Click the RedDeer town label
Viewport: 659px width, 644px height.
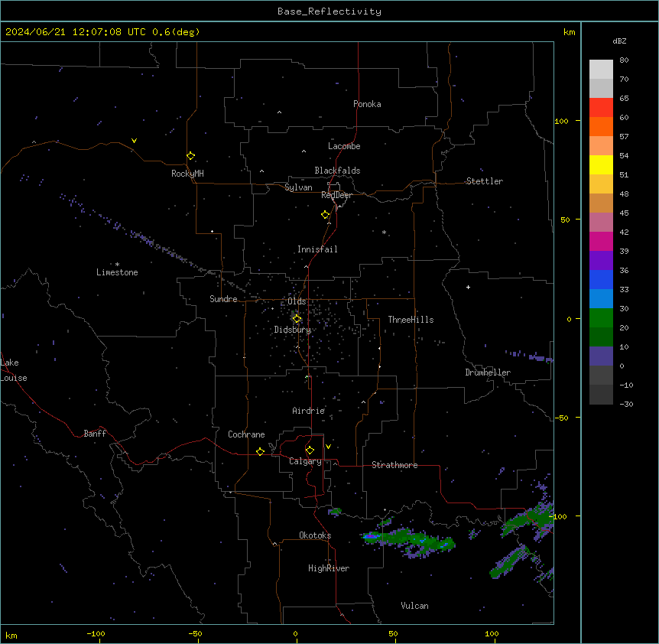336,195
